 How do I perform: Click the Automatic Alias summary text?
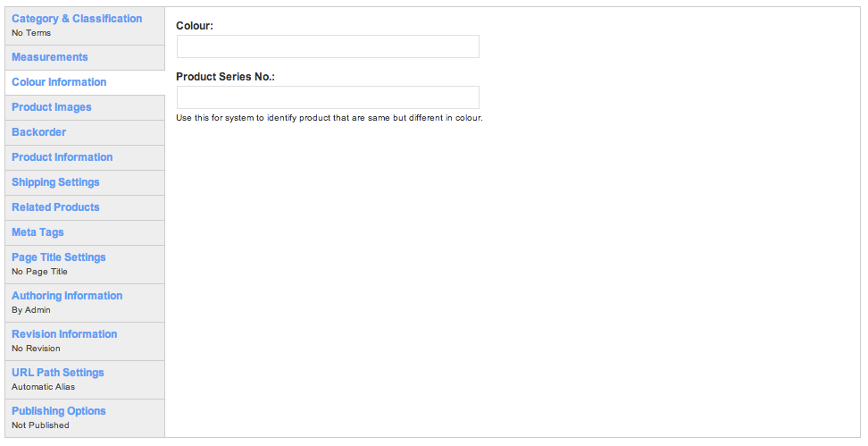pos(43,387)
